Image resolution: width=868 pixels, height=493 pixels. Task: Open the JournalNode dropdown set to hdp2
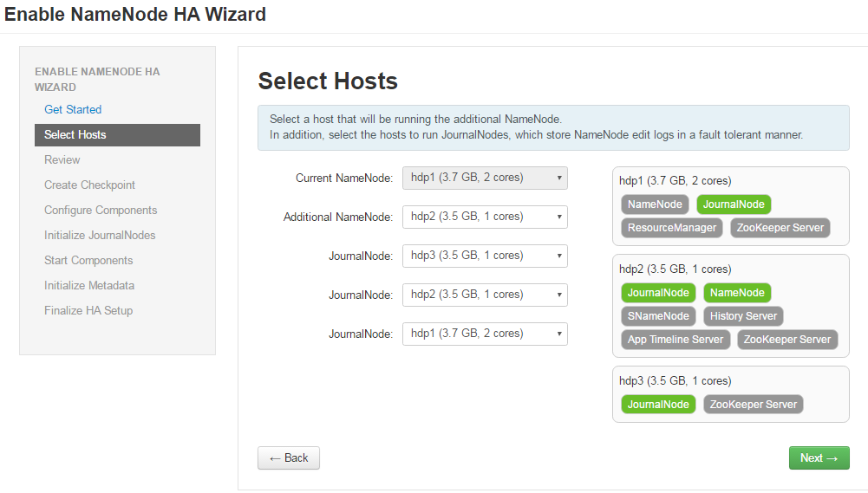pos(485,295)
